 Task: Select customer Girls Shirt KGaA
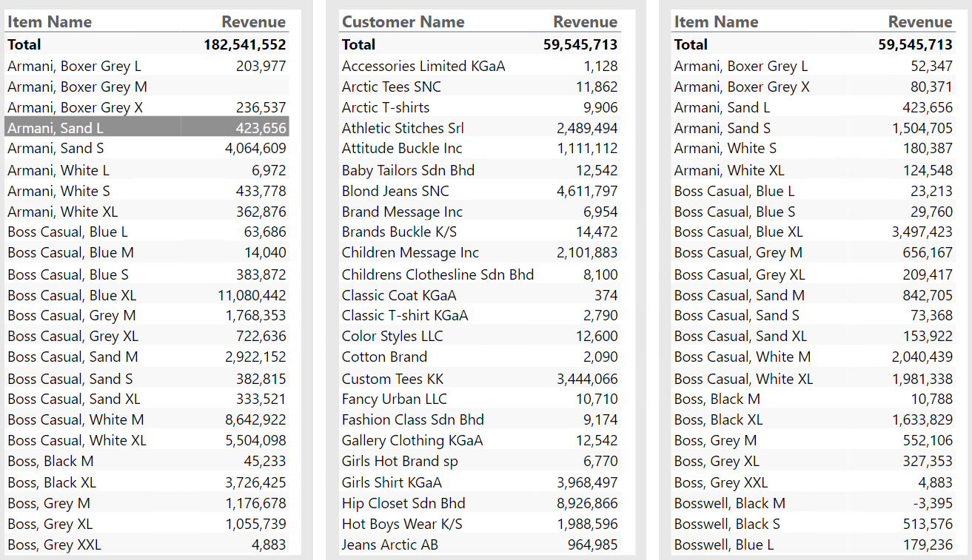(392, 482)
